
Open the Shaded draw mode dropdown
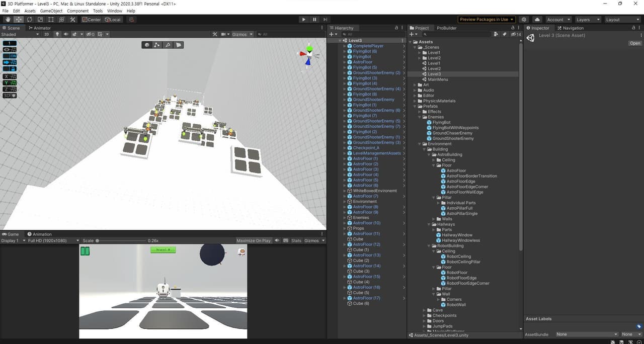pos(20,34)
